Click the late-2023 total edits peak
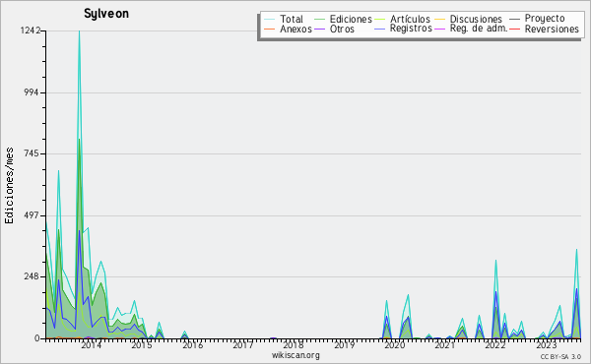 (x=576, y=249)
